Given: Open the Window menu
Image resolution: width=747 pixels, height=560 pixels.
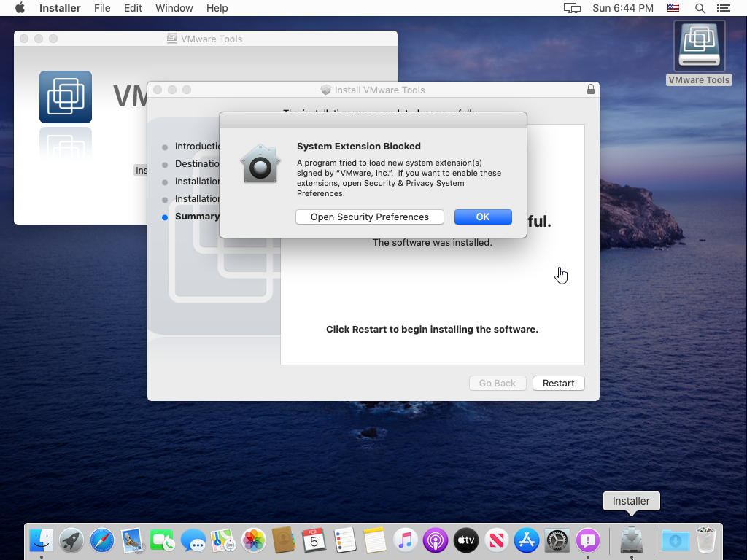Looking at the screenshot, I should [x=174, y=8].
